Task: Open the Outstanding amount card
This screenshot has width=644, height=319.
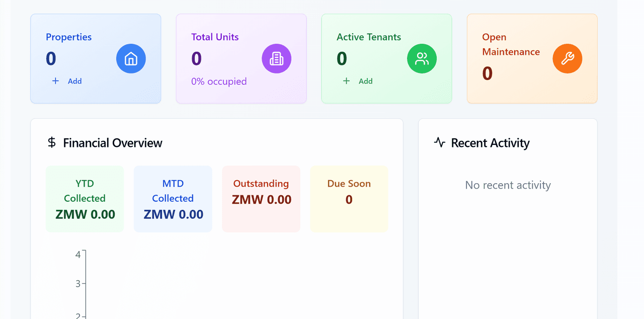Action: pyautogui.click(x=261, y=198)
